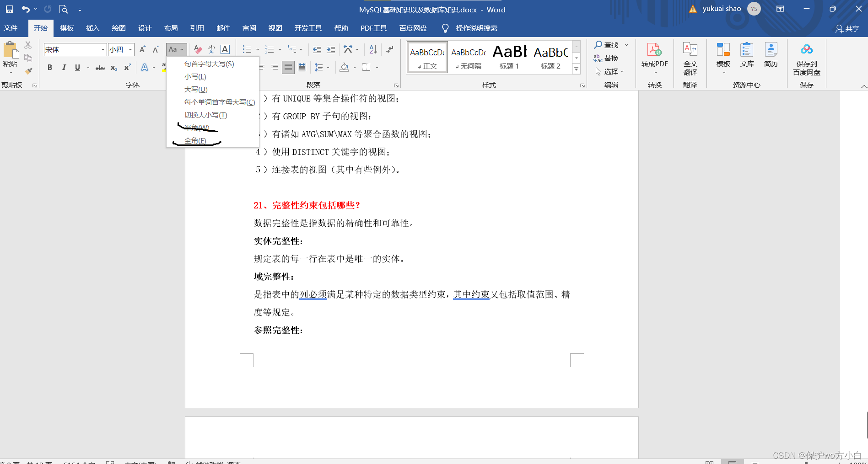Open the 文件 tab
Viewport: 868px width, 464px height.
click(11, 28)
